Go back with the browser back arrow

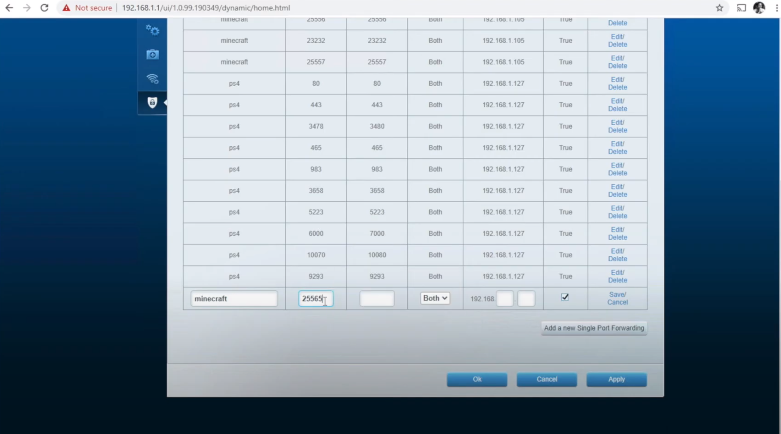tap(9, 8)
